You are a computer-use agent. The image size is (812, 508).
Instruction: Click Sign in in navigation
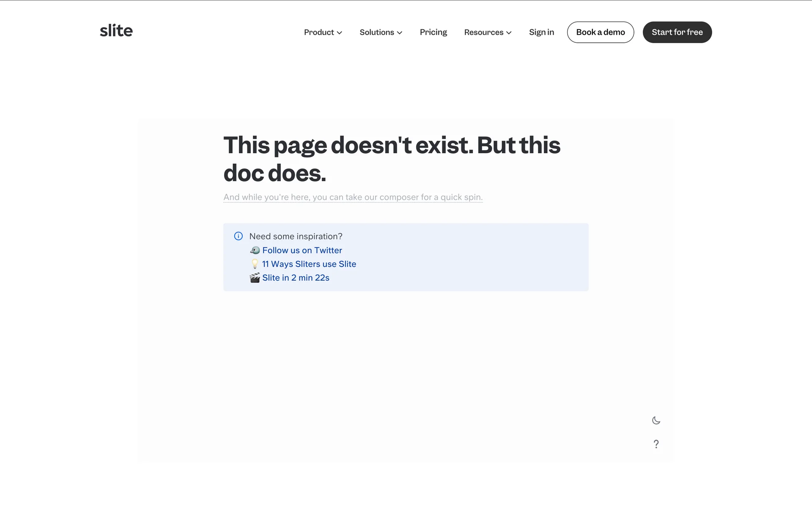(x=541, y=32)
